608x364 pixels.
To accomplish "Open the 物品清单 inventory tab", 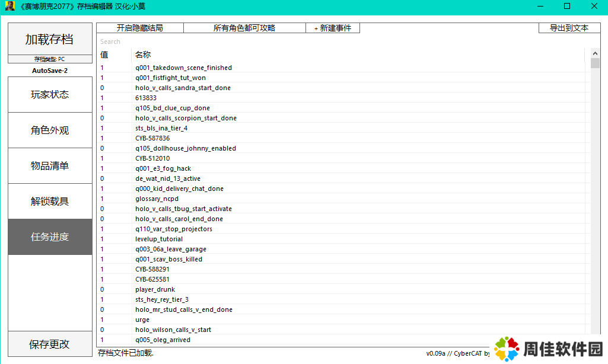I will pos(50,165).
